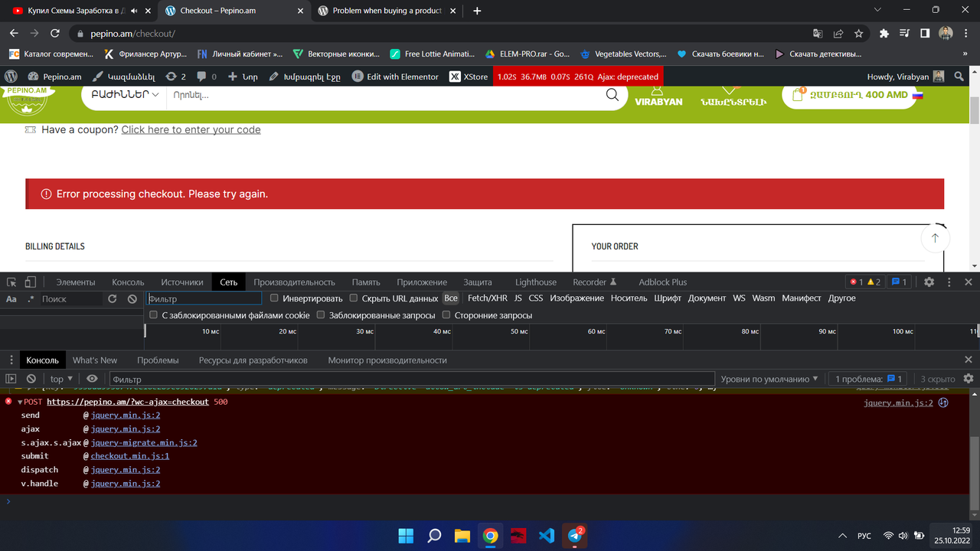This screenshot has width=980, height=551.
Task: Switch to the Источники tab
Action: coord(182,282)
